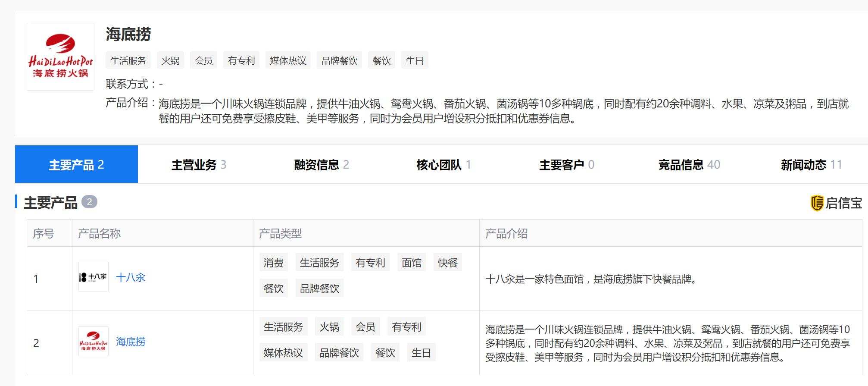Click the header tag 餐饮
The image size is (868, 386).
click(x=382, y=60)
